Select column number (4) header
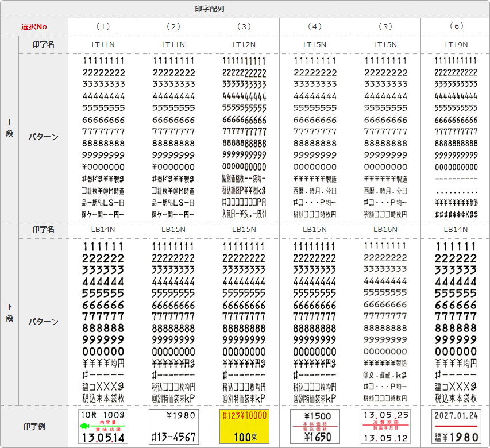The image size is (490, 448). pos(315,27)
